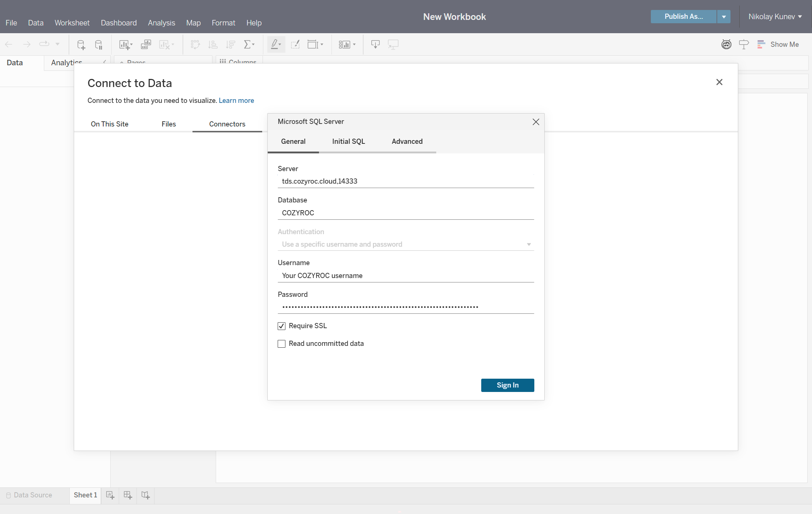Viewport: 812px width, 514px height.
Task: Click the Show Me button
Action: [778, 44]
